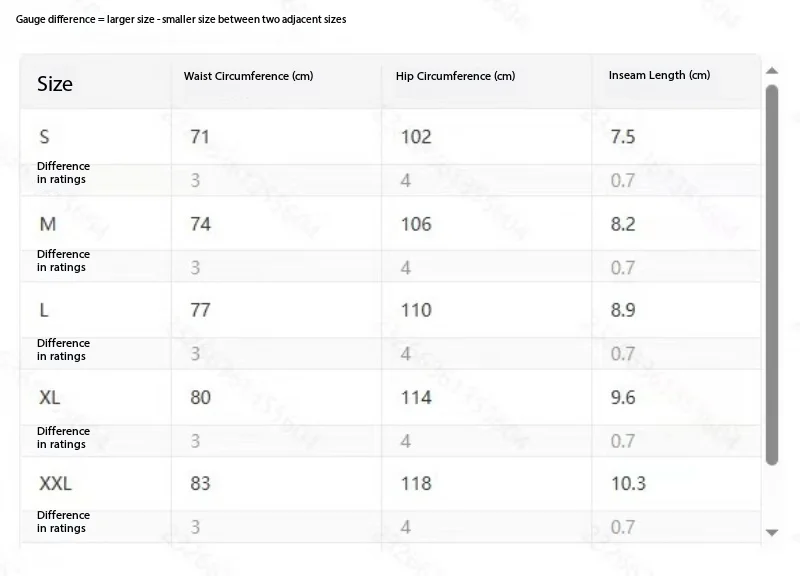Select inseam value 8.9 for size L
The image size is (800, 576).
[x=623, y=310]
